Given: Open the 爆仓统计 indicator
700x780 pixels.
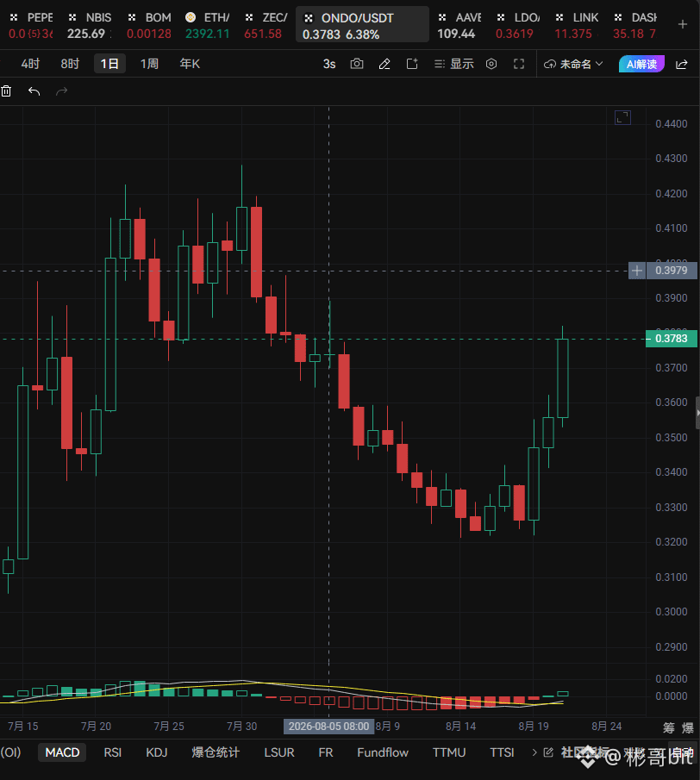Looking at the screenshot, I should (216, 752).
